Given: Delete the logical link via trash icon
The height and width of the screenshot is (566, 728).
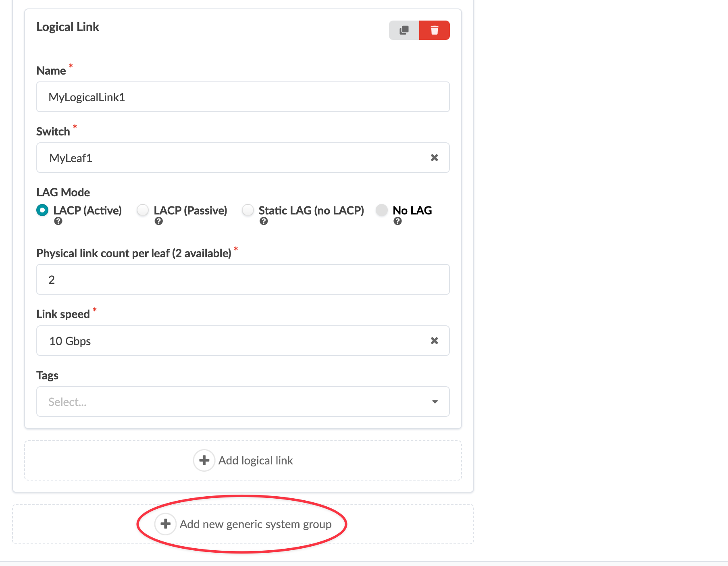Looking at the screenshot, I should point(434,30).
